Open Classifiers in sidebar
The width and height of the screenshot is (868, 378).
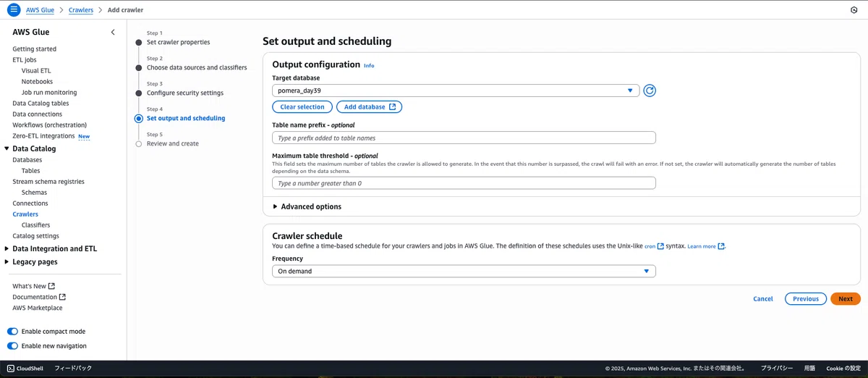(x=36, y=225)
